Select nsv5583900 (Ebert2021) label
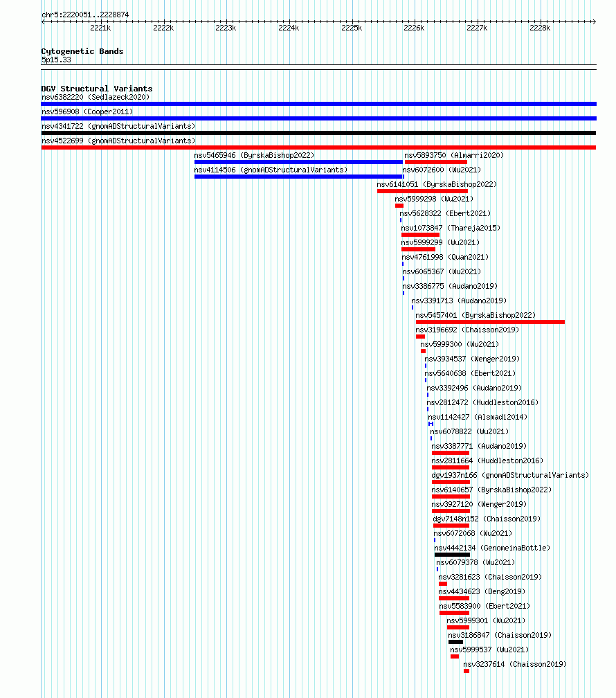This screenshot has height=698, width=616. 484,607
